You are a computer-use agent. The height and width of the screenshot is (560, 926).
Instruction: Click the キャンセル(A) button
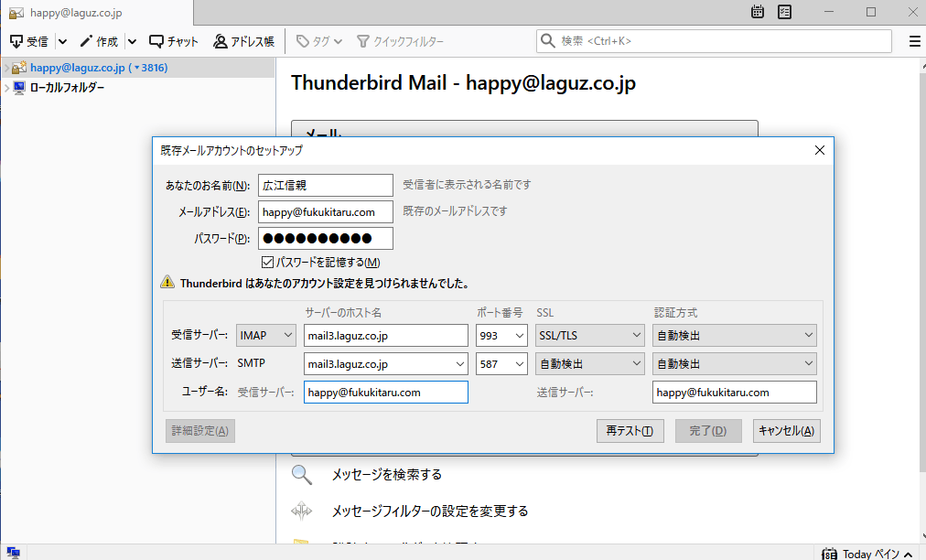(787, 431)
